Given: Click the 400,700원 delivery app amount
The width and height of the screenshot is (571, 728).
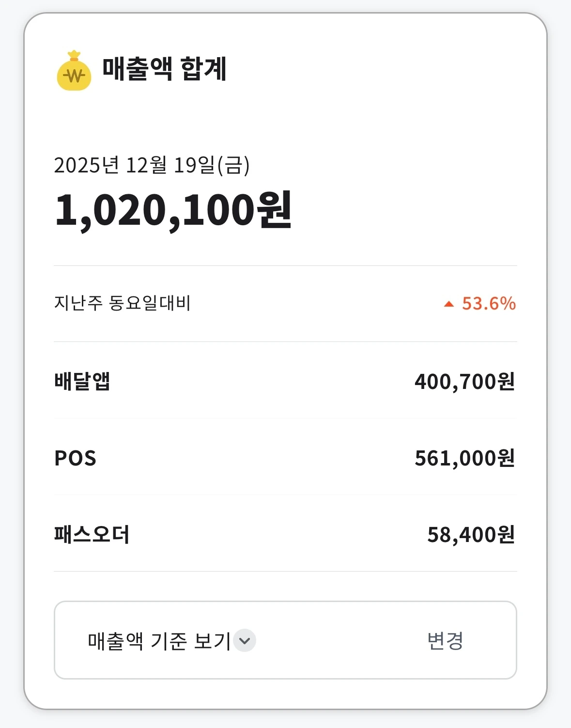Looking at the screenshot, I should [464, 382].
